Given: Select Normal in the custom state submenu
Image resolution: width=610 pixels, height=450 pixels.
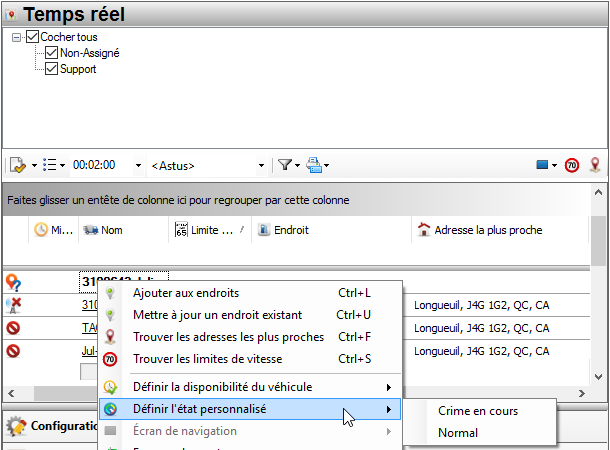Looking at the screenshot, I should point(458,433).
